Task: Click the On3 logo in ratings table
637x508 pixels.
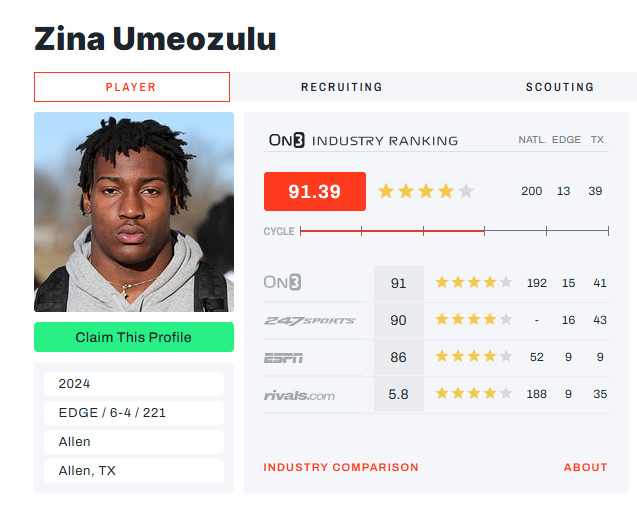Action: coord(283,283)
